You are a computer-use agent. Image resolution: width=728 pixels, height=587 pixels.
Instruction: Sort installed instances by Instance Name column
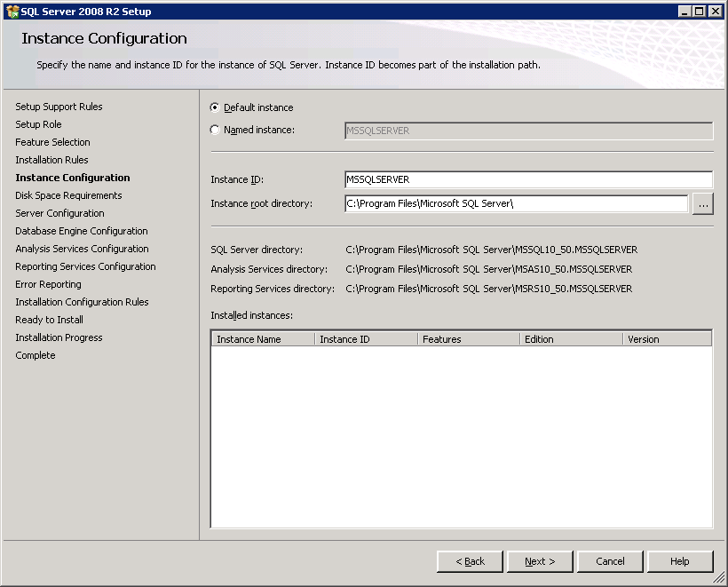[264, 339]
